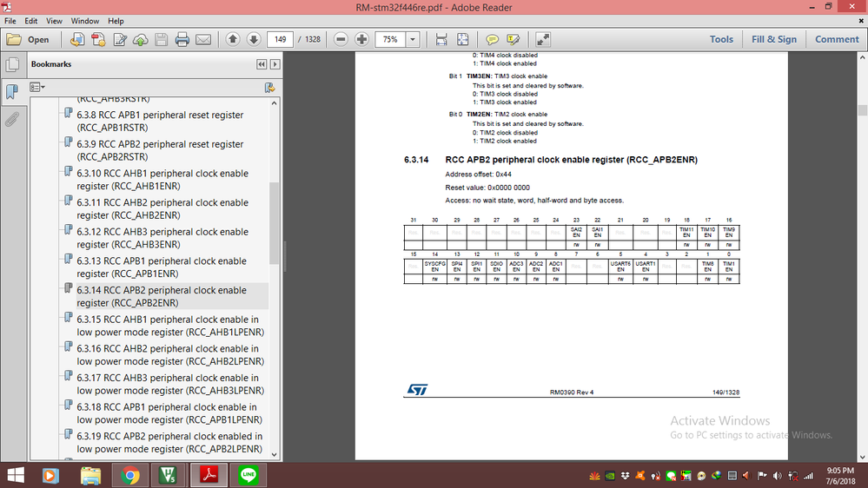Open LINE app from the taskbar
This screenshot has height=488, width=868.
(248, 475)
